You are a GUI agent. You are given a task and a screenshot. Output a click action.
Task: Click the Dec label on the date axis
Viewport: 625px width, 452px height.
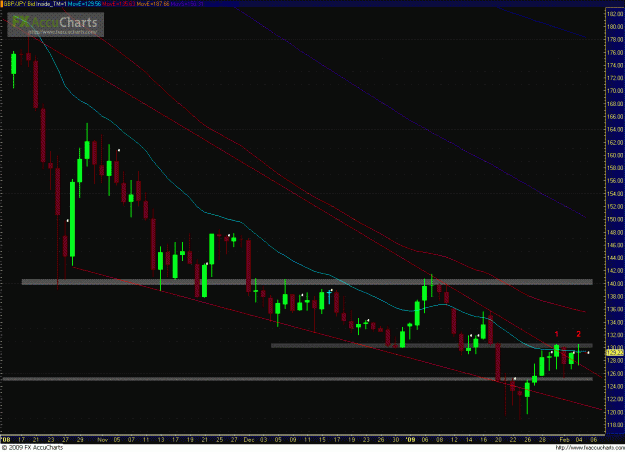click(249, 440)
